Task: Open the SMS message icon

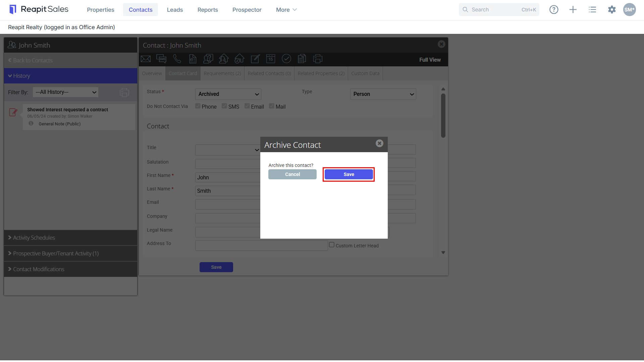Action: (161, 59)
